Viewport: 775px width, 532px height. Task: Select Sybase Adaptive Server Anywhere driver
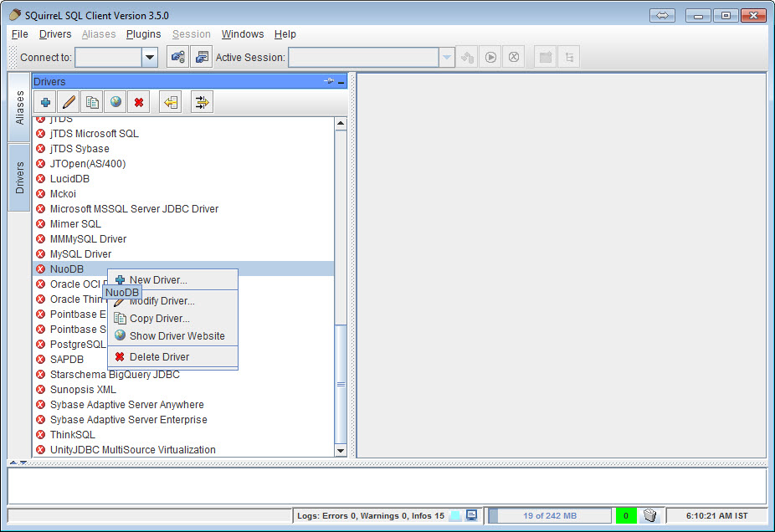[183, 405]
